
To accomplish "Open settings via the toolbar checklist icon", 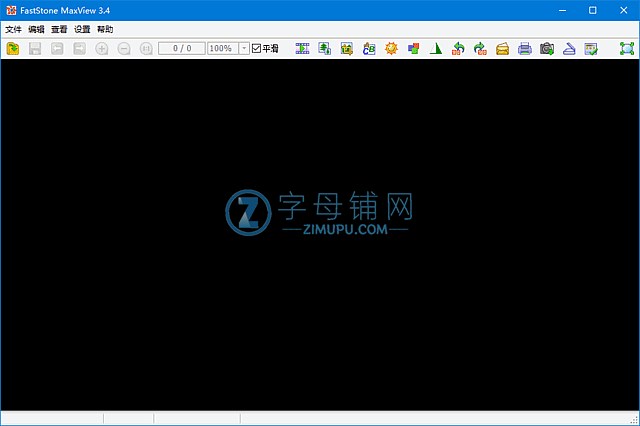I will pyautogui.click(x=591, y=48).
